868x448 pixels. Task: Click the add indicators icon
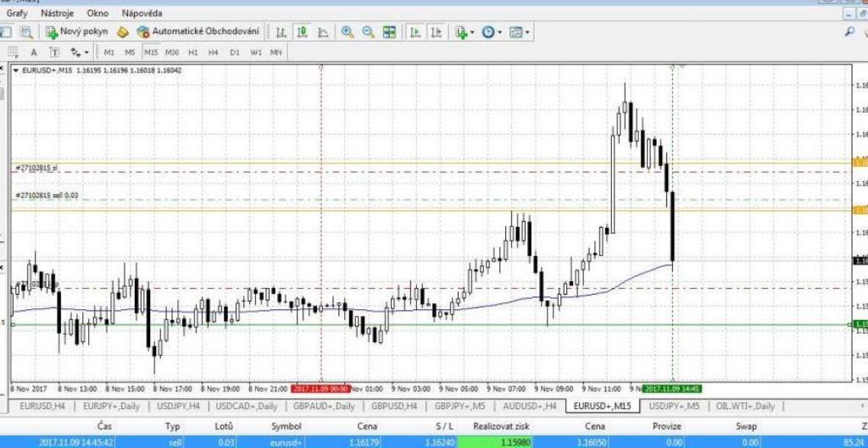click(x=460, y=32)
